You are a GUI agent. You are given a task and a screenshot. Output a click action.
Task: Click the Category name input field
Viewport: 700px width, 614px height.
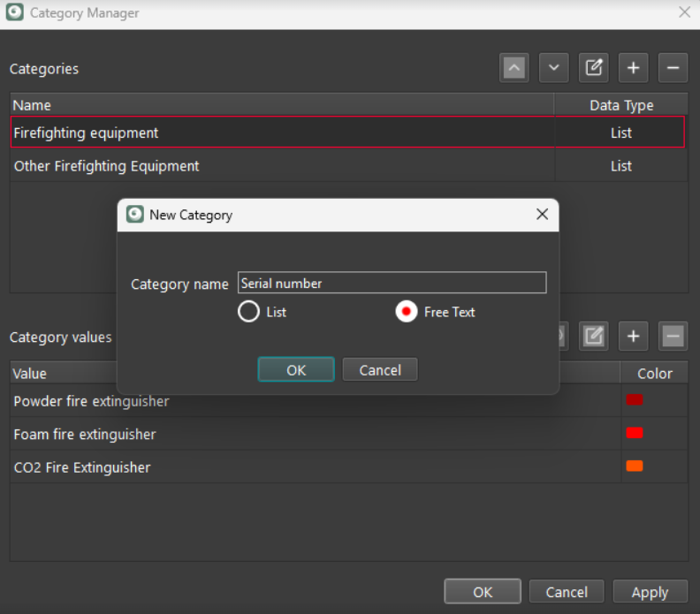pyautogui.click(x=392, y=284)
